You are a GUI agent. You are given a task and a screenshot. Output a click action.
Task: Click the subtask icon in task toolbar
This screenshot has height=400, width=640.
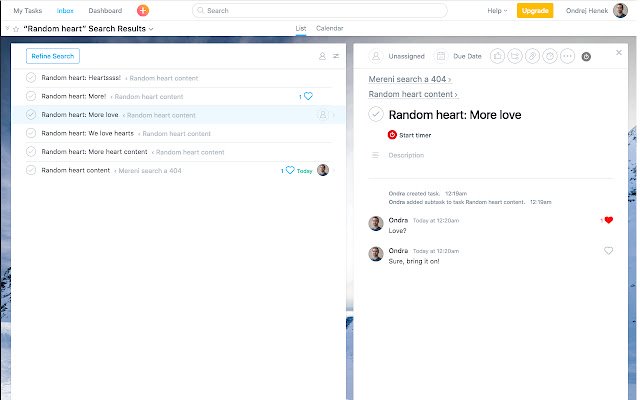(515, 56)
